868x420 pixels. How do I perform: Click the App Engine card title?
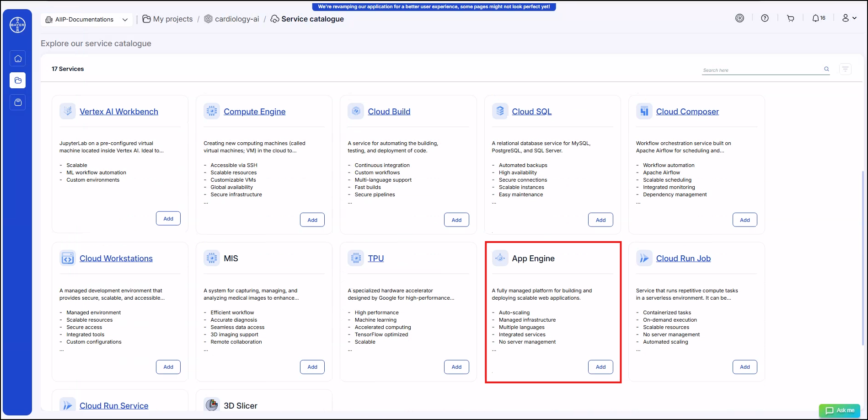[533, 258]
